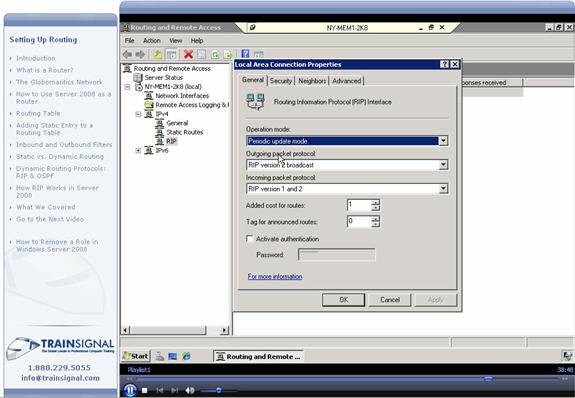Screen dimensions: 575x398
Task: Open the Help menu
Action: pos(197,41)
